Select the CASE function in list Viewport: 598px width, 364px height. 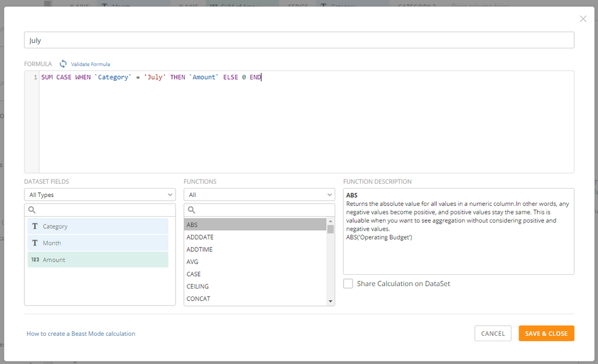(x=255, y=274)
